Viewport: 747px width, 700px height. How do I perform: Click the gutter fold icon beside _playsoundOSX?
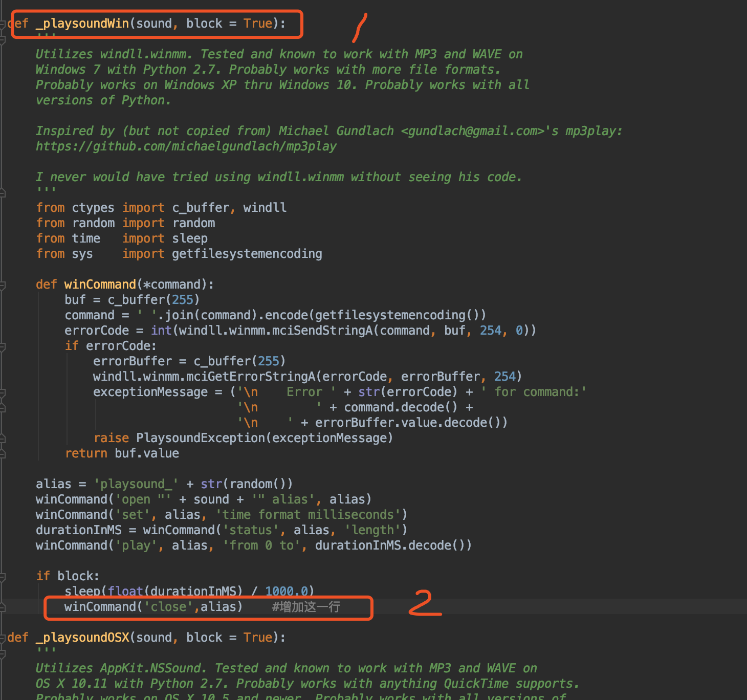(x=3, y=638)
